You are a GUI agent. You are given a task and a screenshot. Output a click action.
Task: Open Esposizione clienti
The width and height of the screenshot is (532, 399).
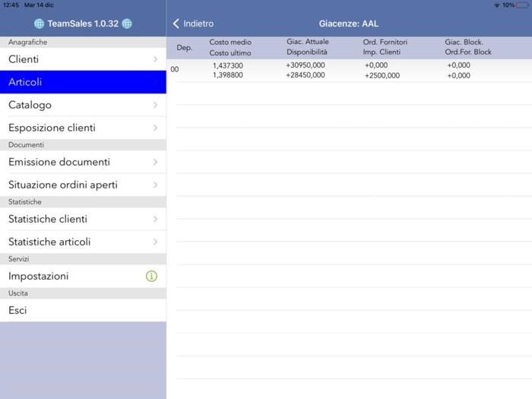pos(83,128)
